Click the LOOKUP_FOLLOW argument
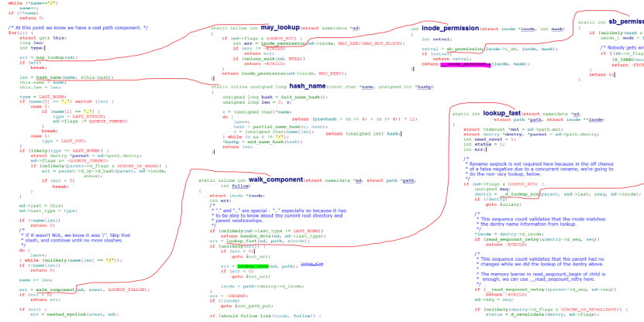 click(x=127, y=289)
